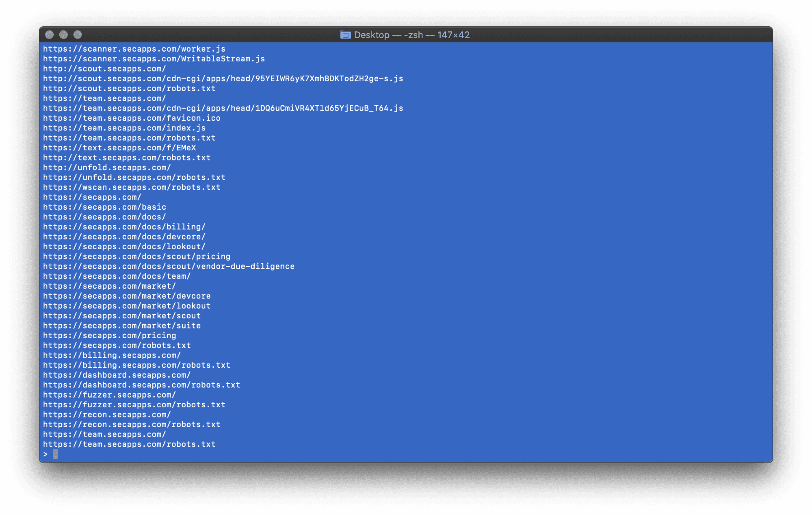This screenshot has width=812, height=515.
Task: Click the line http://scout.secapps.com/
Action: click(105, 69)
